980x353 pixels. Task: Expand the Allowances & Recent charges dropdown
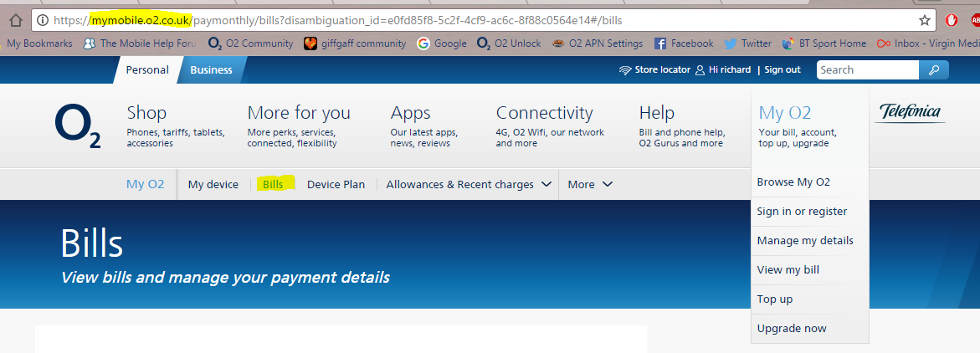point(469,184)
